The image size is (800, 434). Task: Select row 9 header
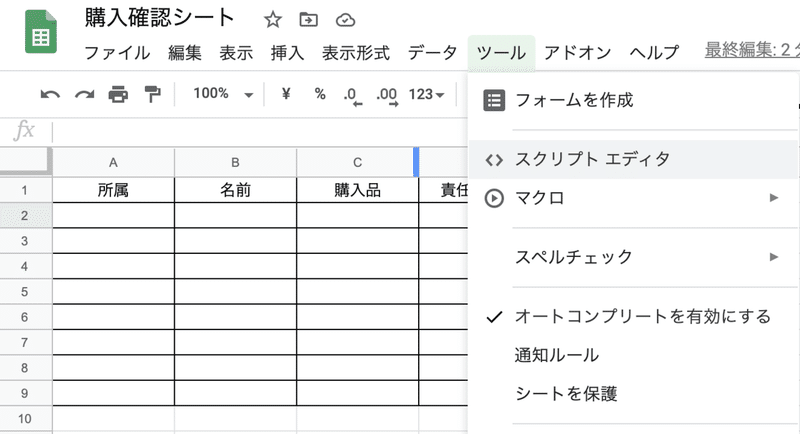point(26,393)
